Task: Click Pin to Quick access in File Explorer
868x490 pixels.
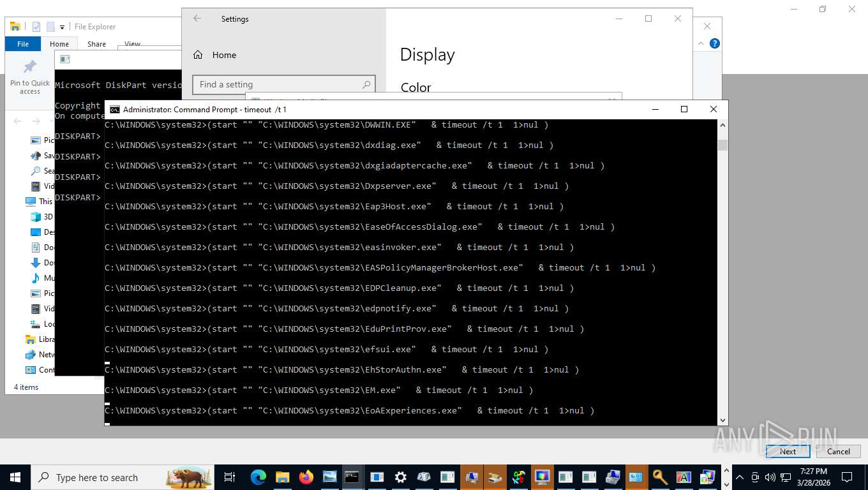Action: (29, 78)
